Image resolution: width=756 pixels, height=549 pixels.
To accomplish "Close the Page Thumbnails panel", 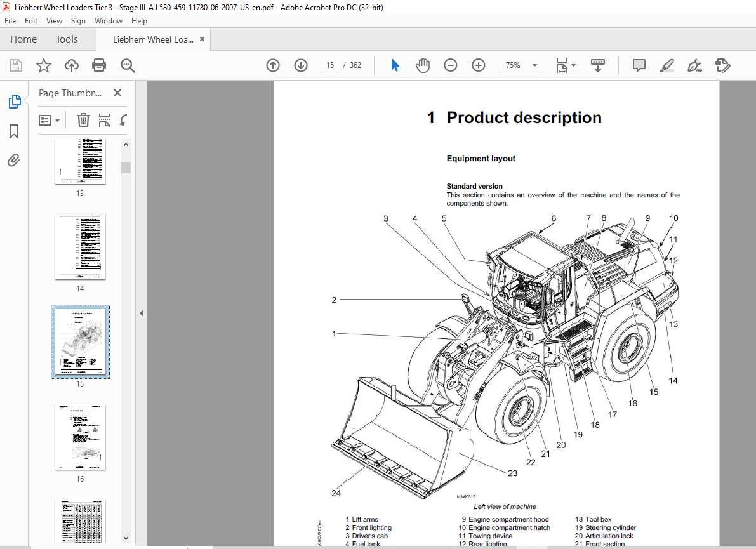I will [x=117, y=93].
